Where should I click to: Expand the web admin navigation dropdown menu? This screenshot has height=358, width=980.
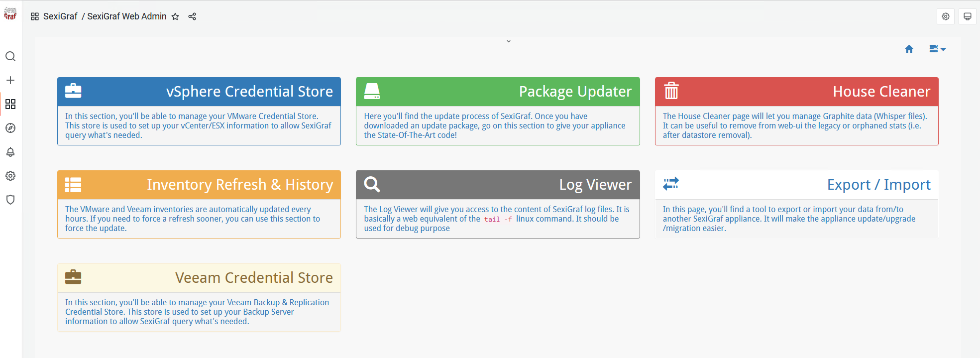[937, 49]
